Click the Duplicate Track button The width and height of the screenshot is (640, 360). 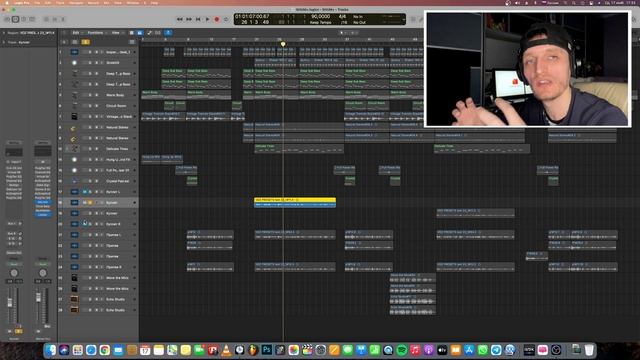pyautogui.click(x=75, y=42)
